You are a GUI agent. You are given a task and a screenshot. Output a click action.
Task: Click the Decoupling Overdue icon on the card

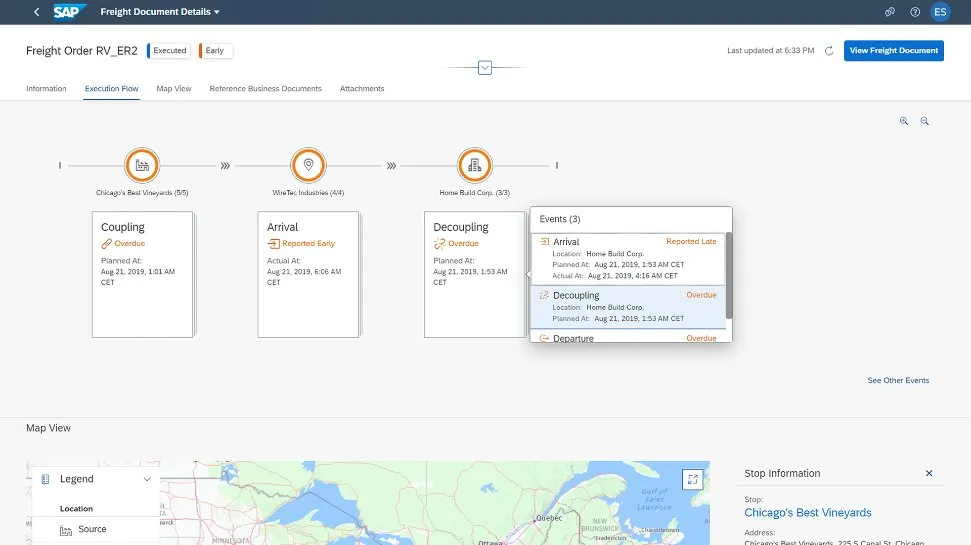tap(439, 243)
